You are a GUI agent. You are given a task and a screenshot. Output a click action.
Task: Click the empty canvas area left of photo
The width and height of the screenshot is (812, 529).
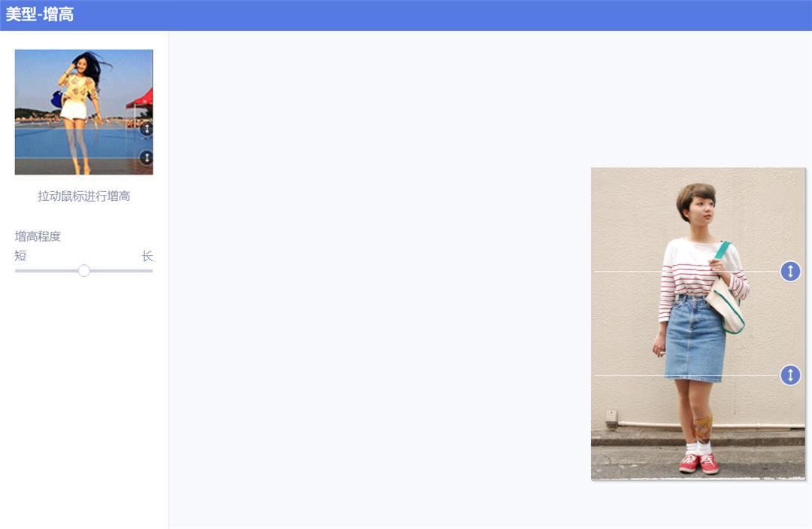point(380,280)
